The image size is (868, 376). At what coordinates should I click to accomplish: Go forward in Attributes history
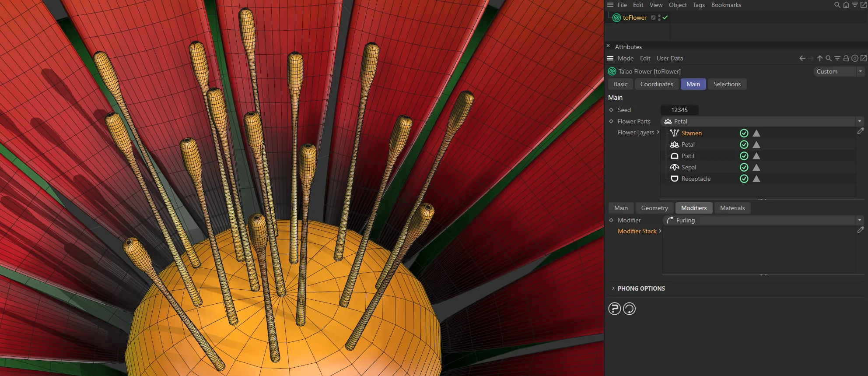tap(811, 58)
